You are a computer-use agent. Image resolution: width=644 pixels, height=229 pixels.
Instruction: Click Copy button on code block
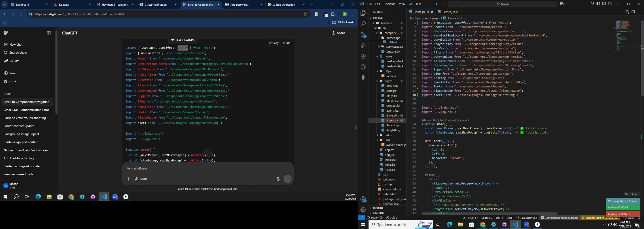274,43
